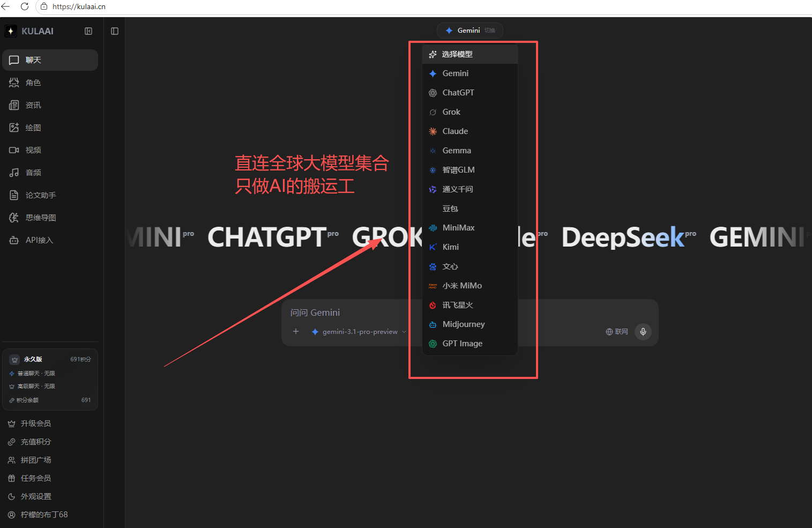
Task: Select Midjourney from the model list
Action: pos(470,324)
